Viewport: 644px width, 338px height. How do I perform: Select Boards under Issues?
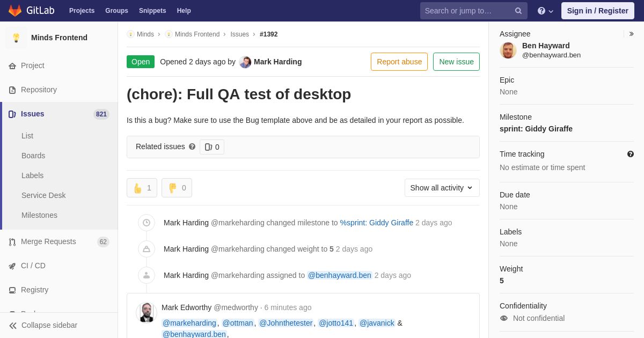(33, 156)
